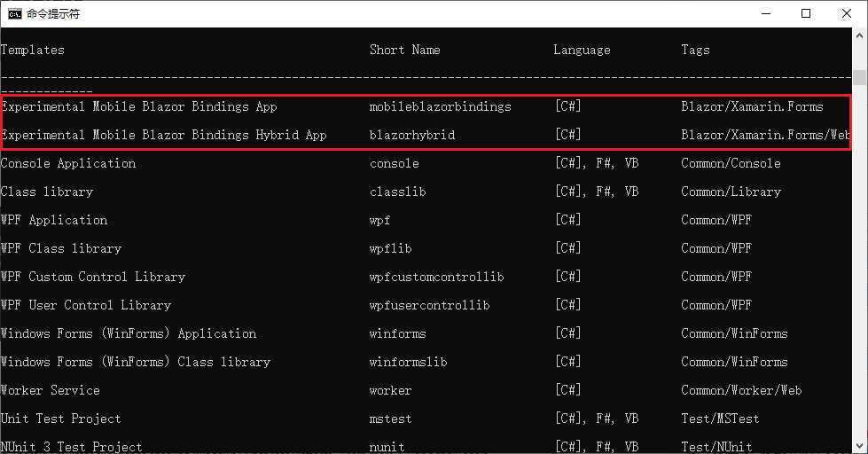
Task: Click 'Console Application' template name
Action: click(68, 163)
